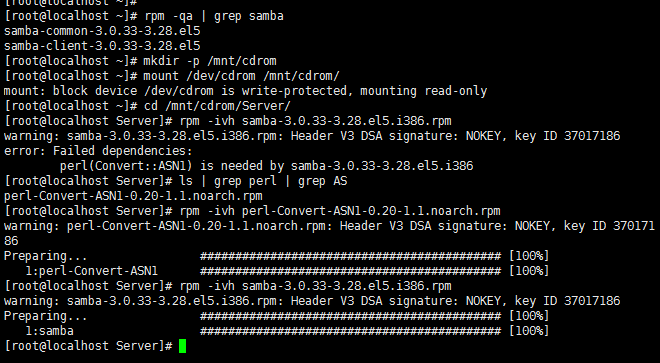660x363 pixels.
Task: Click the 'mount /dev/cdrom /mnt/cdrom/' command
Action: click(x=242, y=76)
